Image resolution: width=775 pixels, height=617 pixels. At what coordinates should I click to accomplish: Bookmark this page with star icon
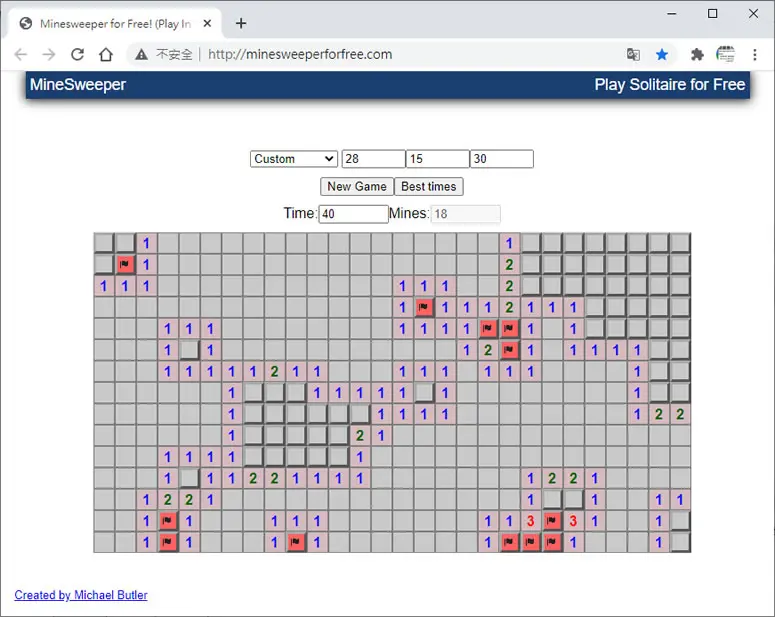point(662,54)
